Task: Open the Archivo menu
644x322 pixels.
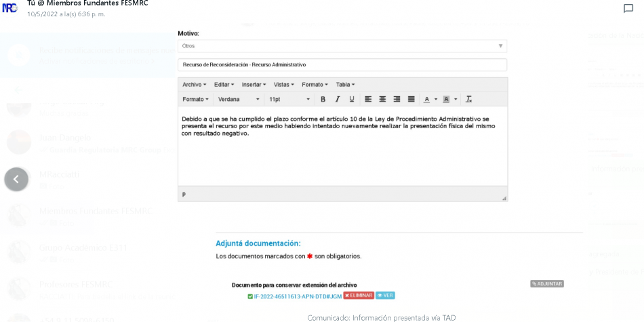Action: [194, 85]
